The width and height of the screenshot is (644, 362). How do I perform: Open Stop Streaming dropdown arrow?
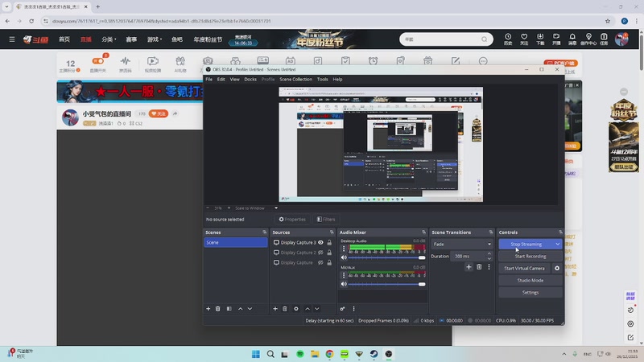[557, 244]
